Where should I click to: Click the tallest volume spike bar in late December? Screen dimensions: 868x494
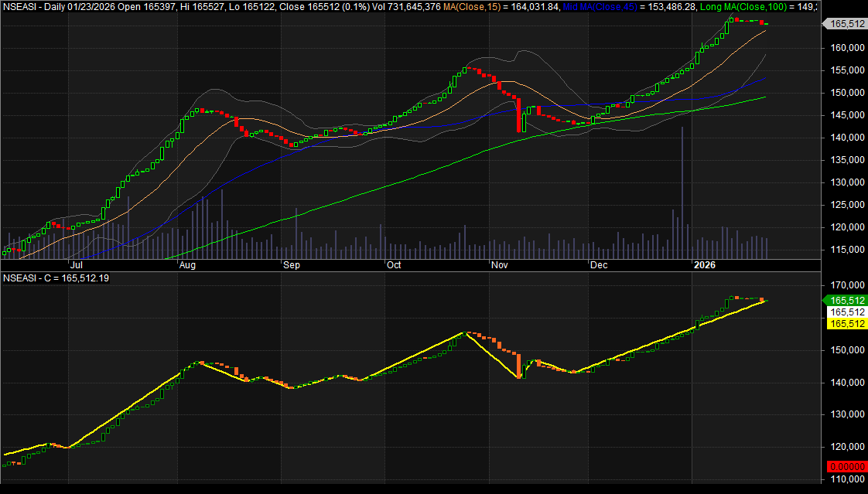[x=682, y=193]
